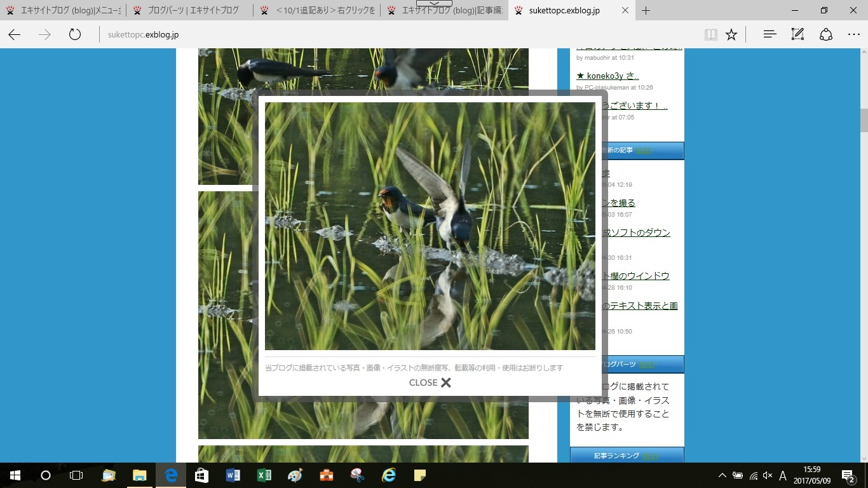This screenshot has height=488, width=868.
Task: Click the battery tray icon
Action: click(738, 475)
